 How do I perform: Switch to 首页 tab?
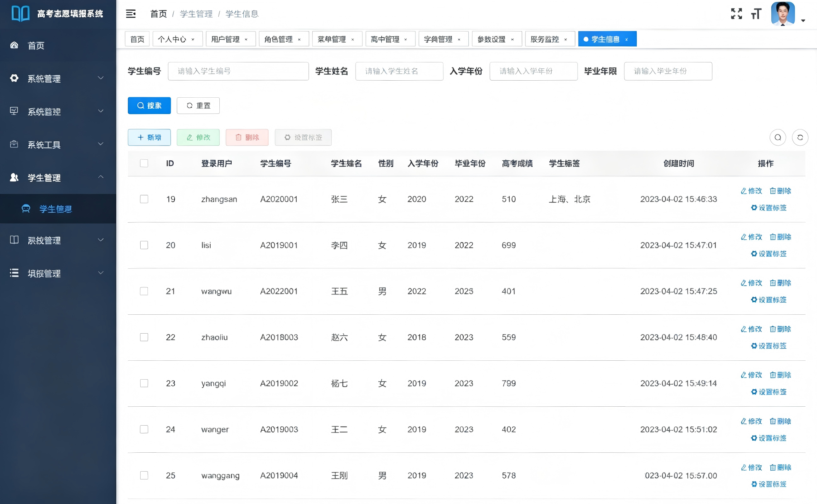pos(137,39)
